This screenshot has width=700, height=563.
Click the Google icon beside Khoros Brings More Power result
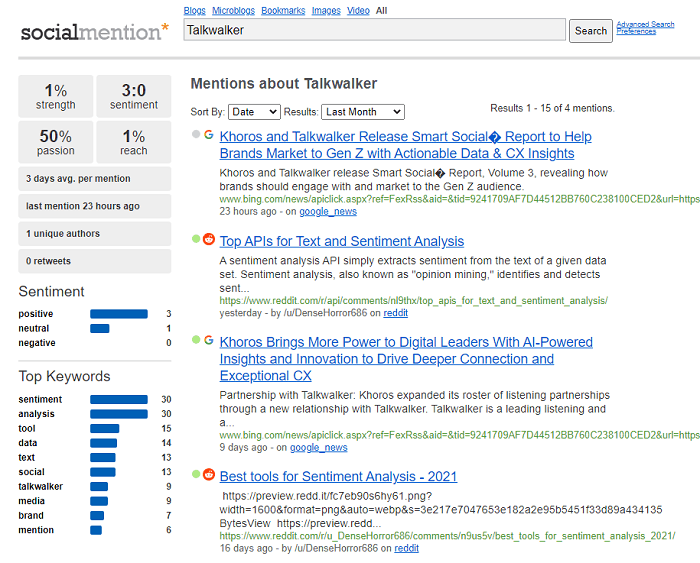[x=208, y=340]
